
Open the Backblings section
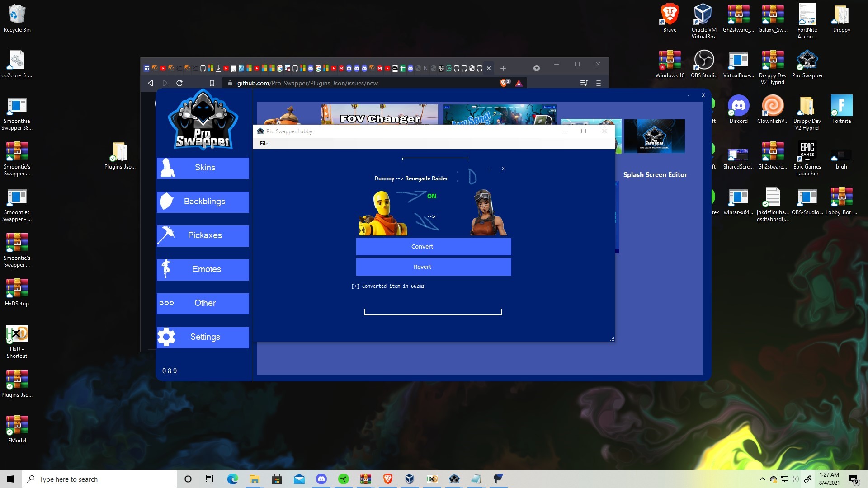click(x=203, y=202)
